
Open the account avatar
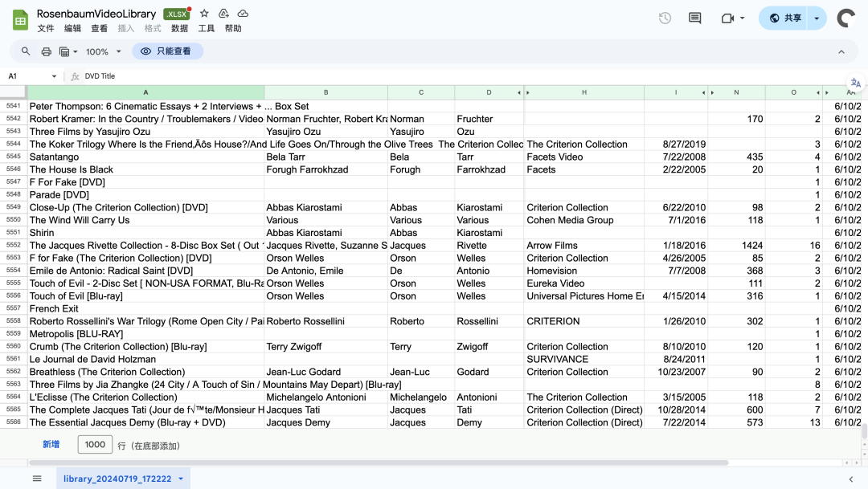click(846, 18)
